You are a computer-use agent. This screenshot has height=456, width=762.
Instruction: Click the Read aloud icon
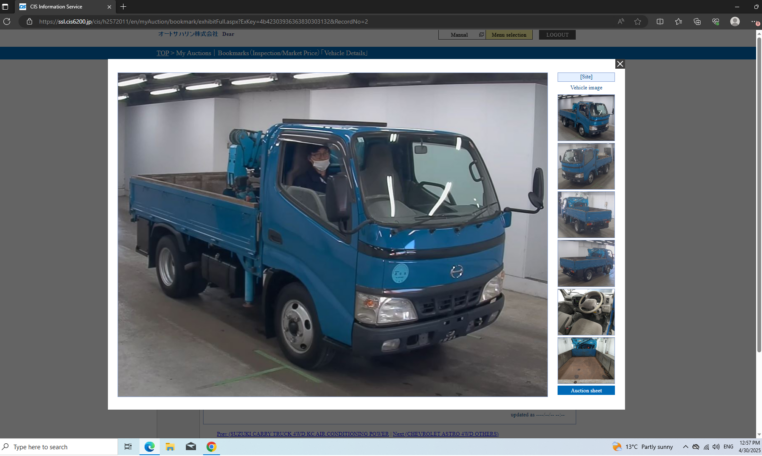621,21
